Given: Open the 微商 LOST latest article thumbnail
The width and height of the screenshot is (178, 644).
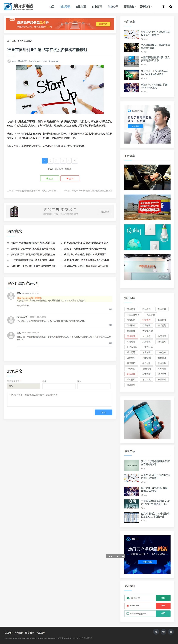Looking at the screenshot, I should 132,504.
